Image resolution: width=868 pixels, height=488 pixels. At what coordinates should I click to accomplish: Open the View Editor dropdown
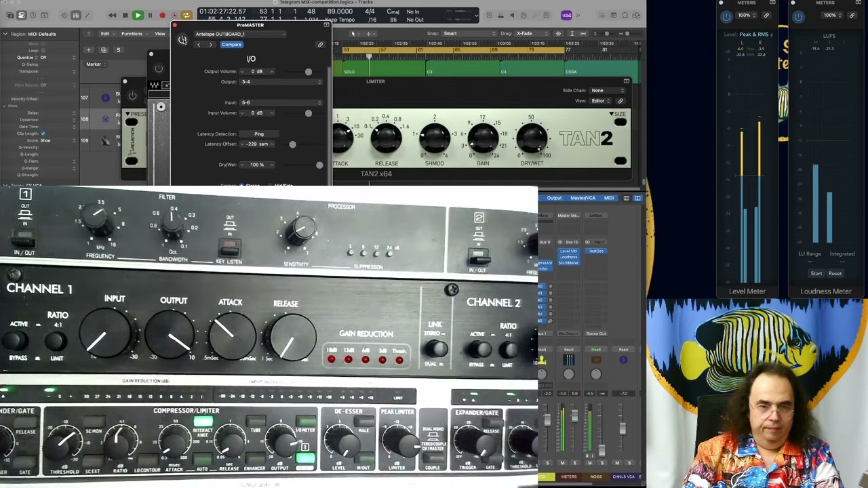(601, 101)
